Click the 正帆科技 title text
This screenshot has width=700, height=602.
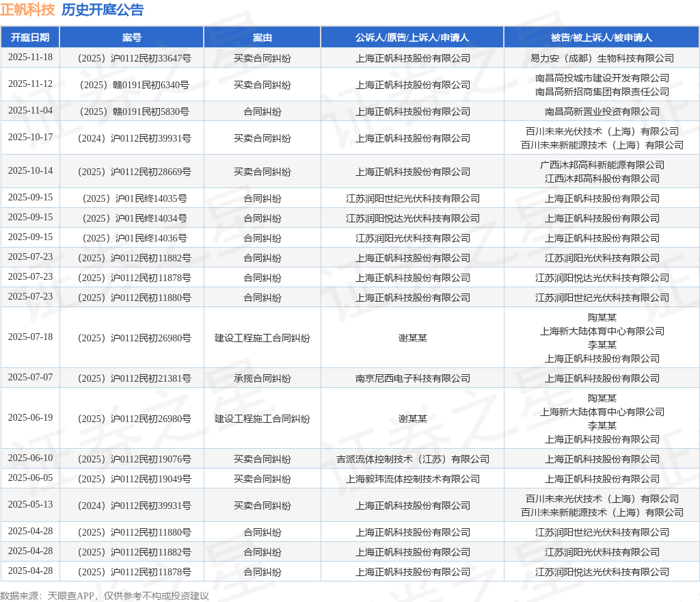(27, 10)
